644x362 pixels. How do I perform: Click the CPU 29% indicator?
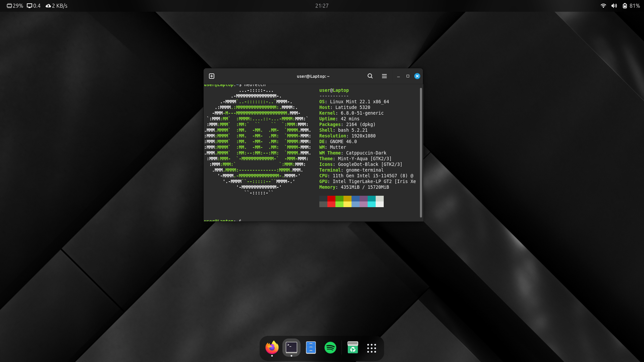point(15,6)
